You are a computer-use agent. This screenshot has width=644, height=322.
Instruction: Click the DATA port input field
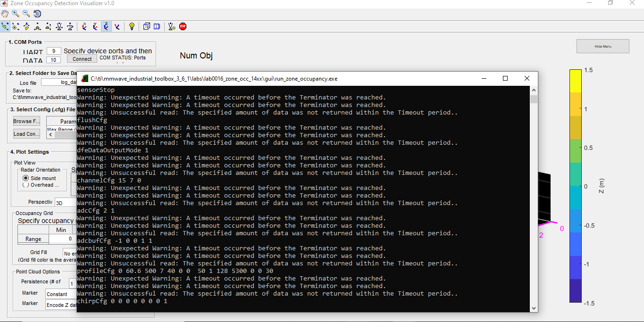point(54,60)
